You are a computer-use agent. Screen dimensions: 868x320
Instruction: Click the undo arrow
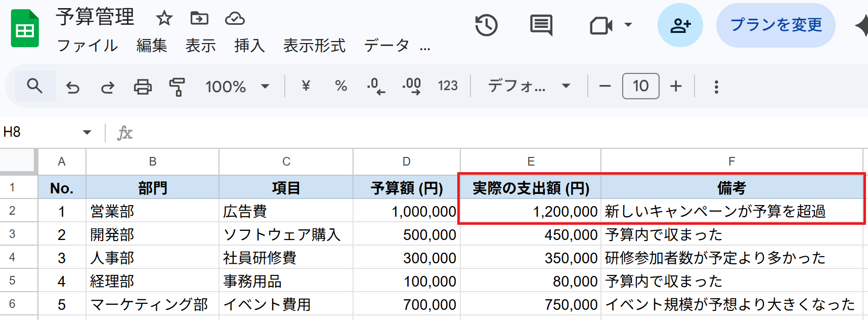coord(73,87)
